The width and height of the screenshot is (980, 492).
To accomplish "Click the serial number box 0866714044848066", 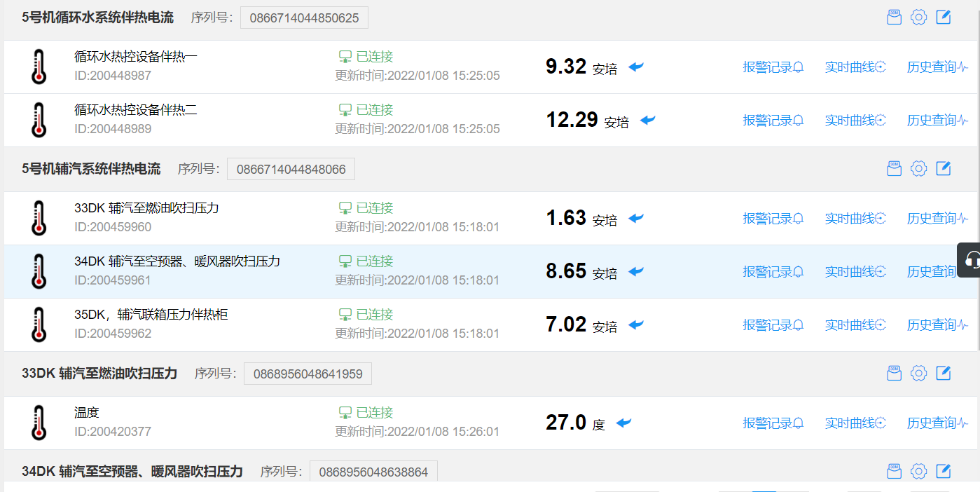I will (291, 169).
